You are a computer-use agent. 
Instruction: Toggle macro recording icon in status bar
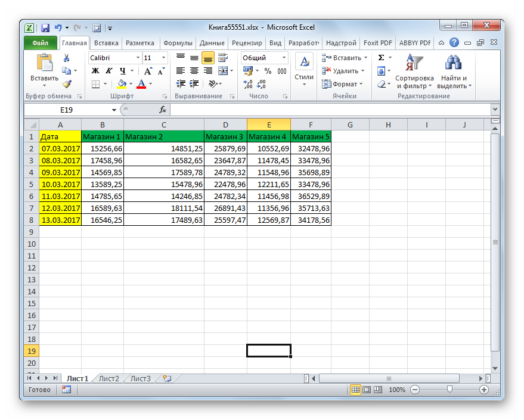(x=67, y=390)
